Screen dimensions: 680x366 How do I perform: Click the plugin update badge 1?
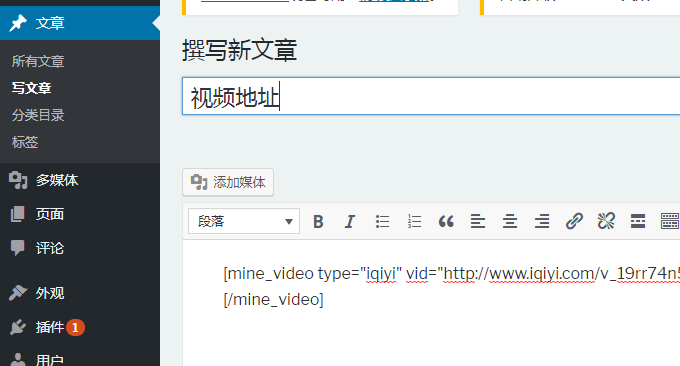tap(75, 327)
